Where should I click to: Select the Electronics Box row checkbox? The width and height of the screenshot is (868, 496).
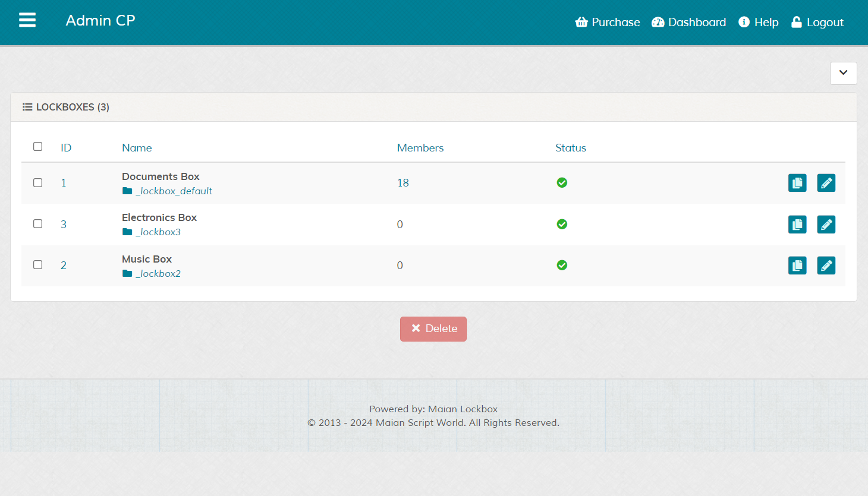[38, 224]
